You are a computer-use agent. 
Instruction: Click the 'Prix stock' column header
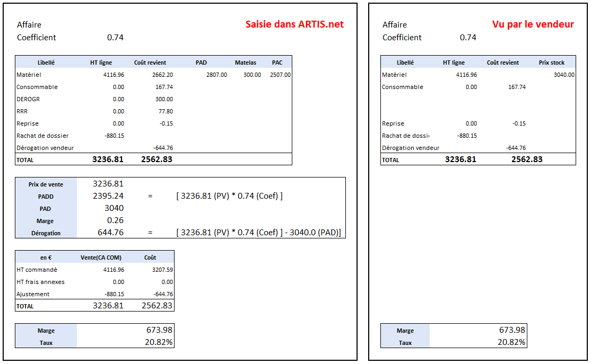pos(551,63)
